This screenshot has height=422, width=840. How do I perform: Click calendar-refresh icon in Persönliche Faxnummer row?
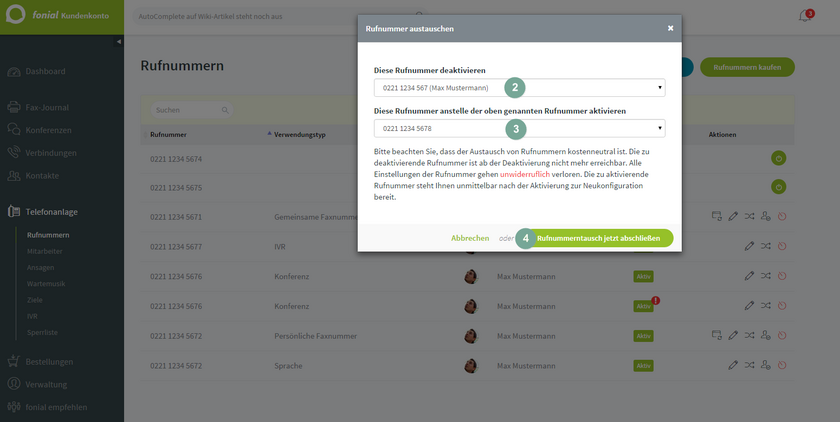coord(716,335)
